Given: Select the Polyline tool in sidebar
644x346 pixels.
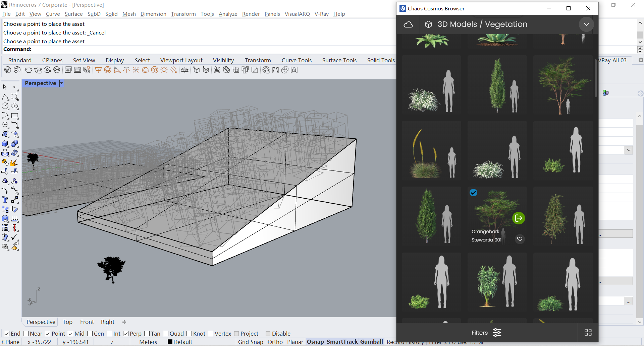Looking at the screenshot, I should tap(5, 97).
